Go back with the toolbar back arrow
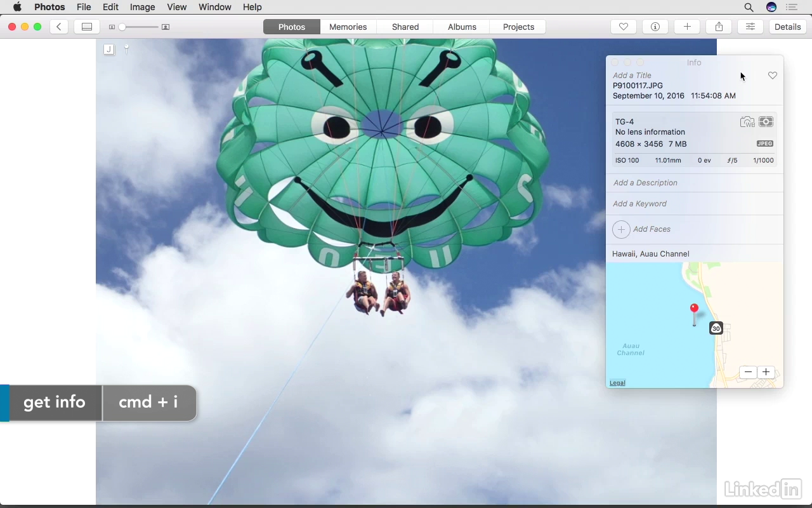812x508 pixels. [59, 27]
